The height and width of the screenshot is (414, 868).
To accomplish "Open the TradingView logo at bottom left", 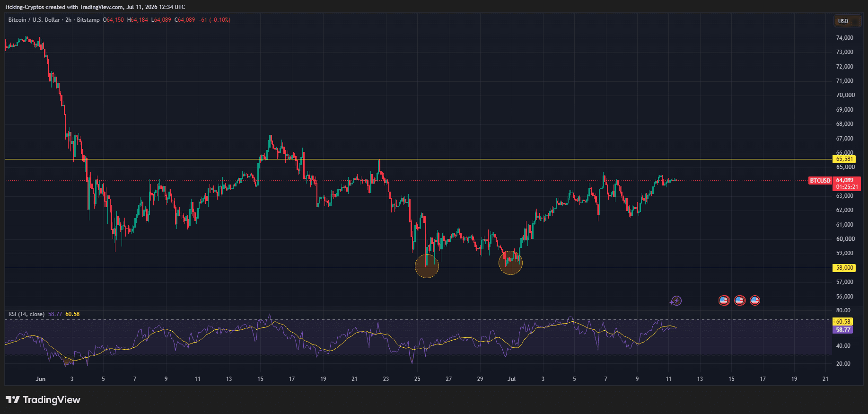I will click(x=43, y=400).
